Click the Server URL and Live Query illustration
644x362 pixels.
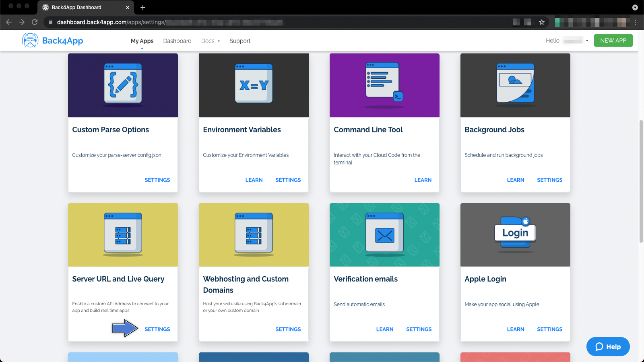pos(123,235)
